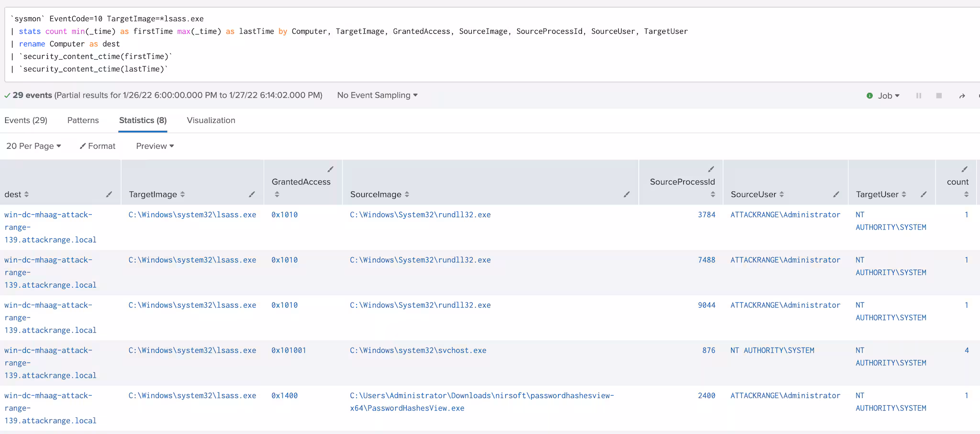
Task: Click the share job arrow icon
Action: point(962,96)
